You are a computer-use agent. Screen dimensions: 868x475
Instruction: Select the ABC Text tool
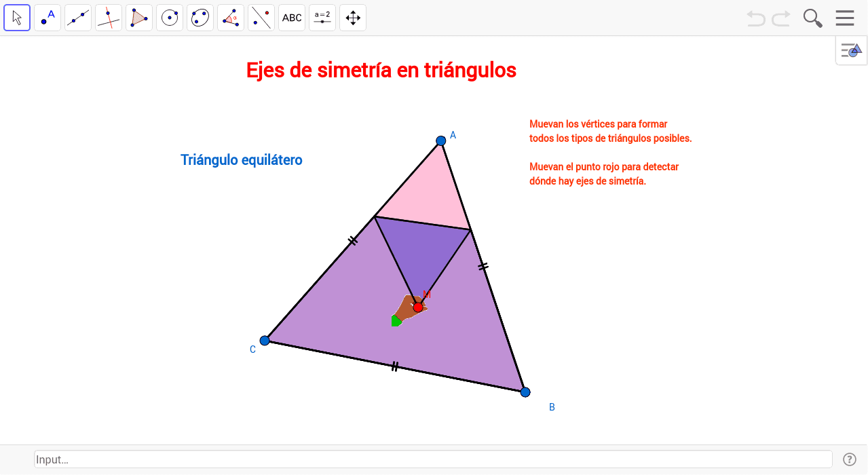292,18
